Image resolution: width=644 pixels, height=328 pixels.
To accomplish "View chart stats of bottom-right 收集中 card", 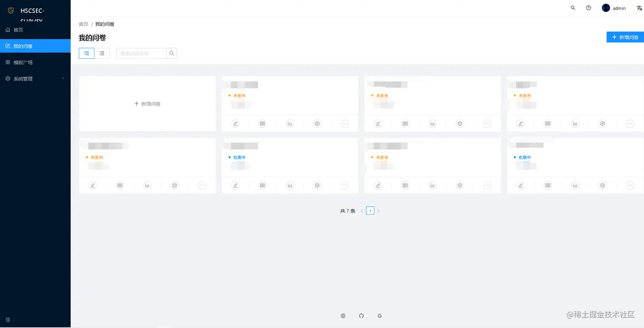I will 575,185.
